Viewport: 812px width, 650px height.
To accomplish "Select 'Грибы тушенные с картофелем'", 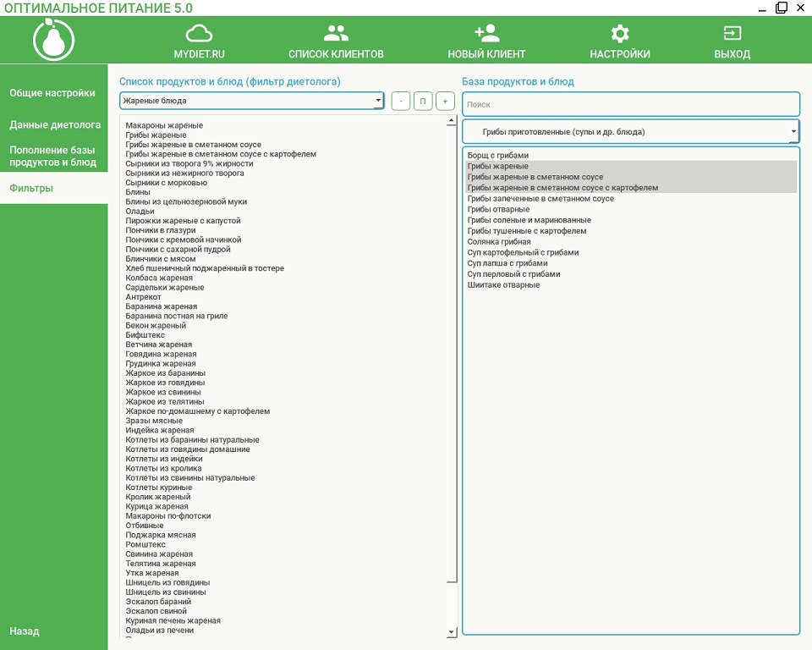I will pyautogui.click(x=527, y=231).
